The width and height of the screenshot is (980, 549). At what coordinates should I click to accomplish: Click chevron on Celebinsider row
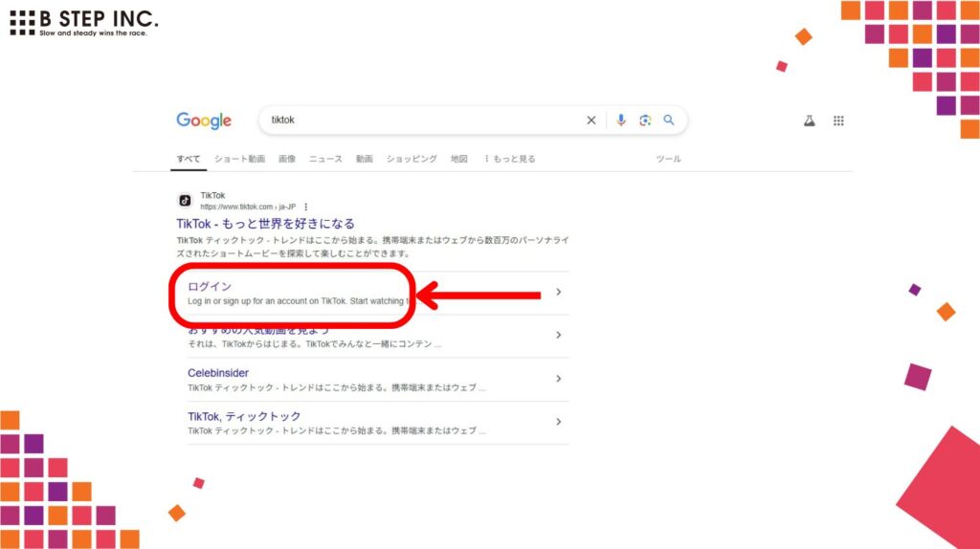pos(559,379)
